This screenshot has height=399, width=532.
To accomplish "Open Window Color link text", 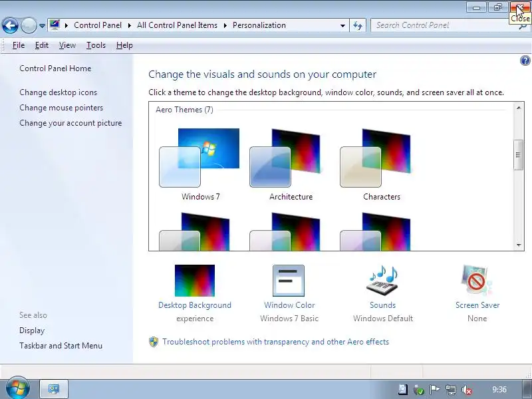I will (x=289, y=305).
